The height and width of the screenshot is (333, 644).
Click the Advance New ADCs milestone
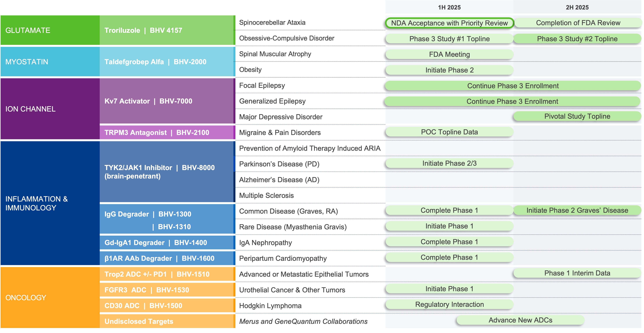point(520,320)
